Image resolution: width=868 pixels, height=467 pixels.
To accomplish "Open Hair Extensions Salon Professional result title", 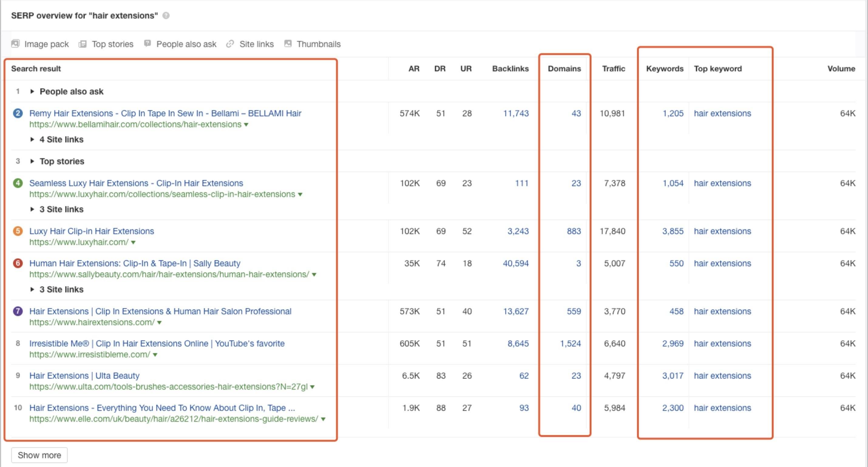I will pos(160,311).
